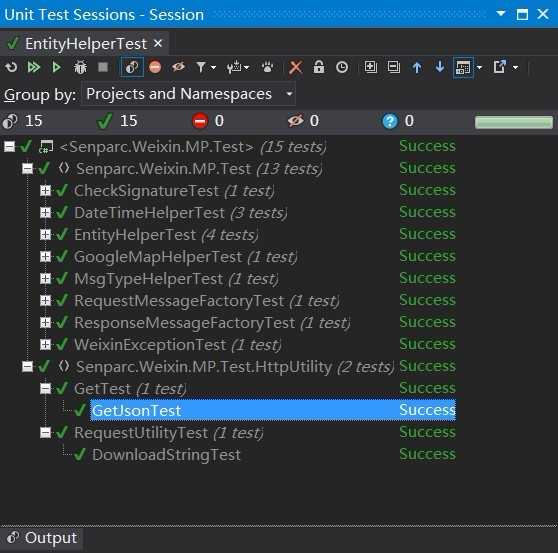Remove selected tests with red X
The image size is (558, 553).
tap(296, 67)
